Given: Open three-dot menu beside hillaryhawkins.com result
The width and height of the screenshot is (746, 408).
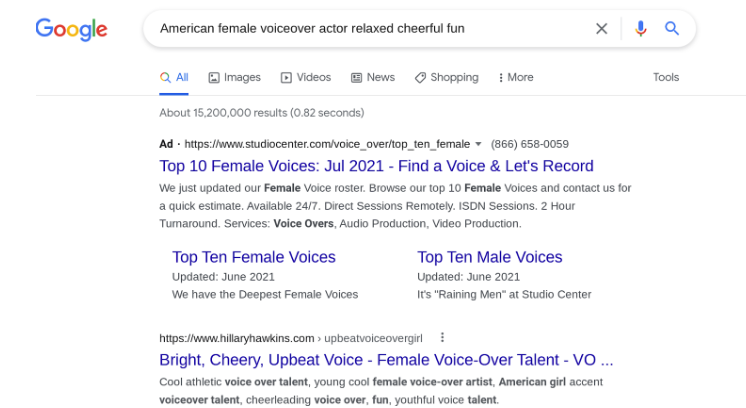Looking at the screenshot, I should pos(442,337).
